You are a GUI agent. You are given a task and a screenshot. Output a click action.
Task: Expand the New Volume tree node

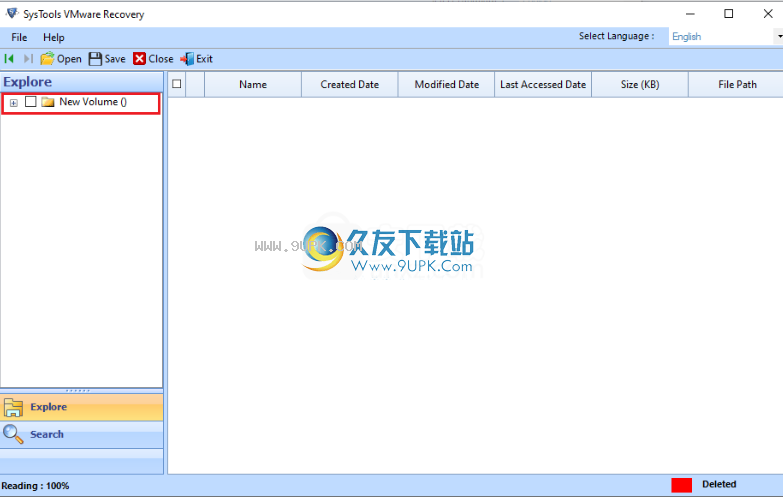(x=13, y=102)
